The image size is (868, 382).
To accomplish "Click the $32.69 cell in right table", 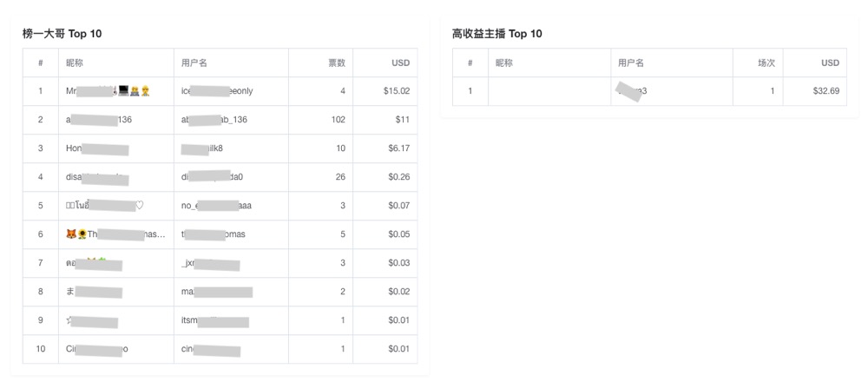I will pos(826,91).
